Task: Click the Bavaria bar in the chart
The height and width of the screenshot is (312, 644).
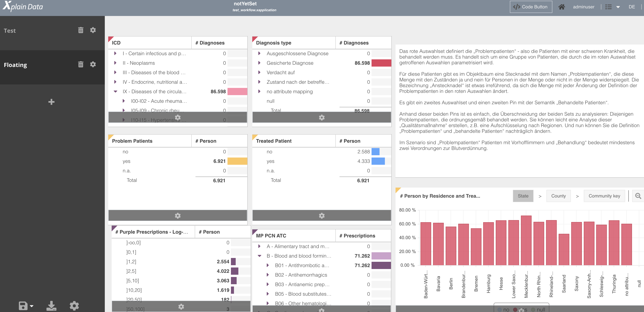Action: pyautogui.click(x=438, y=244)
